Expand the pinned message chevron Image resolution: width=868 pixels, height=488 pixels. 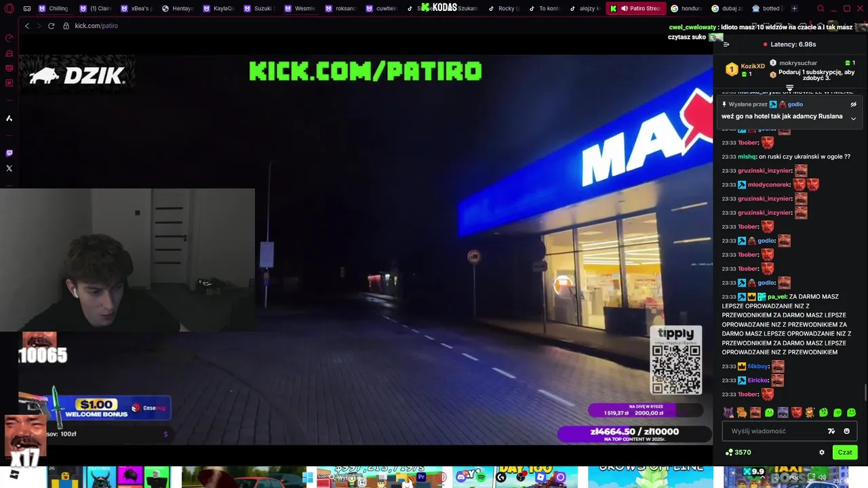coord(853,119)
